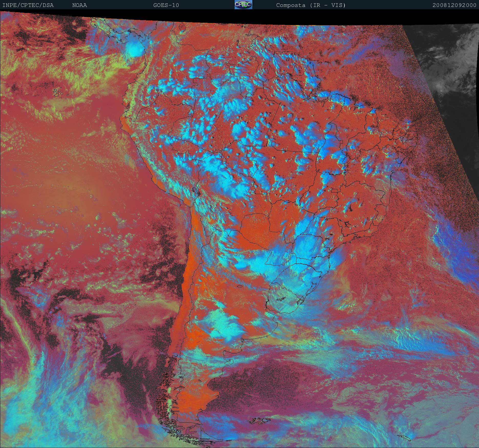Click the INPE/CPTEC/DSA header label
Viewport: 479px width, 448px height.
28,5
